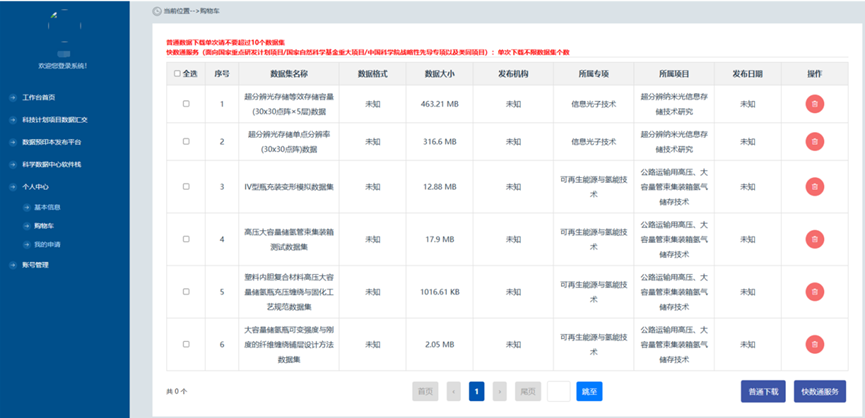The image size is (865, 418).
Task: Open 工作台首页 from the sidebar
Action: 38,97
